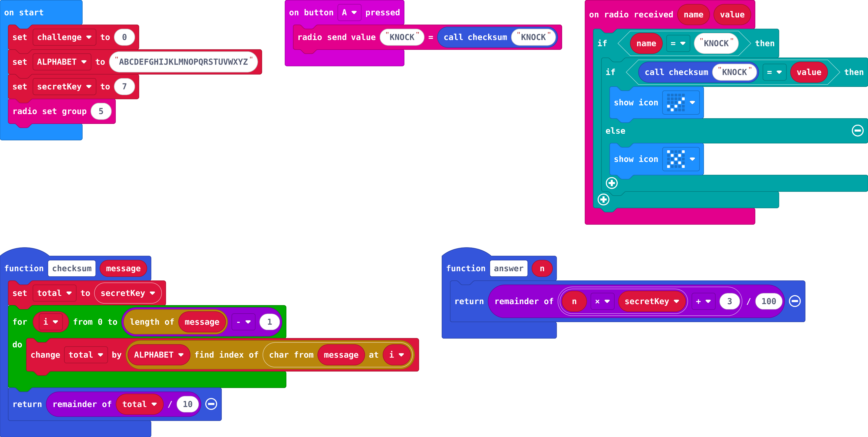Click the minus icon on the else branch
Viewport: 868px width, 437px height.
[857, 131]
